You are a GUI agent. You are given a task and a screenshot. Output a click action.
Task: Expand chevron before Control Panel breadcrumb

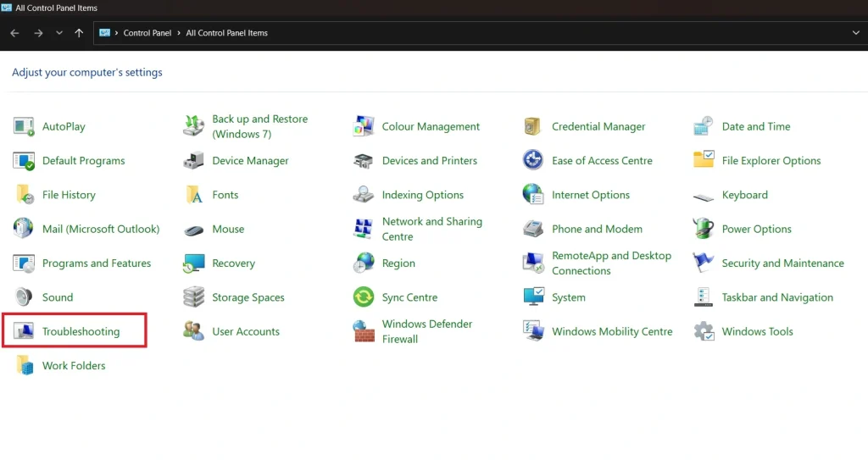tap(116, 33)
